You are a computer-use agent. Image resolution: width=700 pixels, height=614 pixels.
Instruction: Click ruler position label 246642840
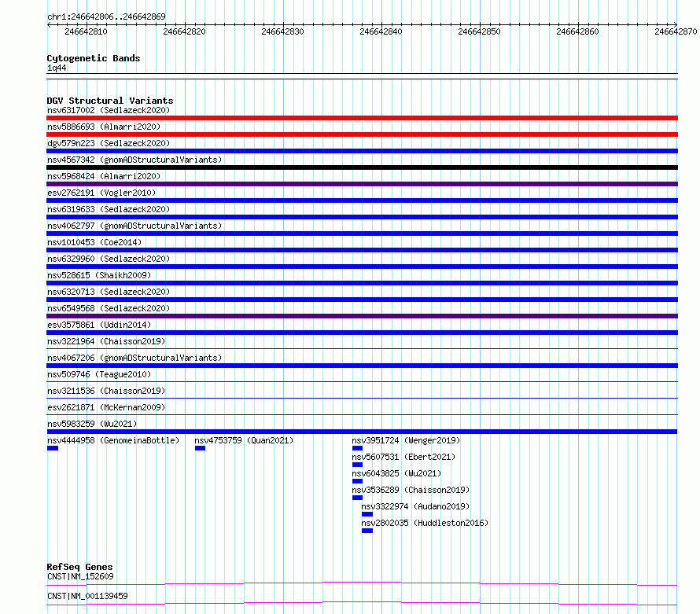point(381,31)
